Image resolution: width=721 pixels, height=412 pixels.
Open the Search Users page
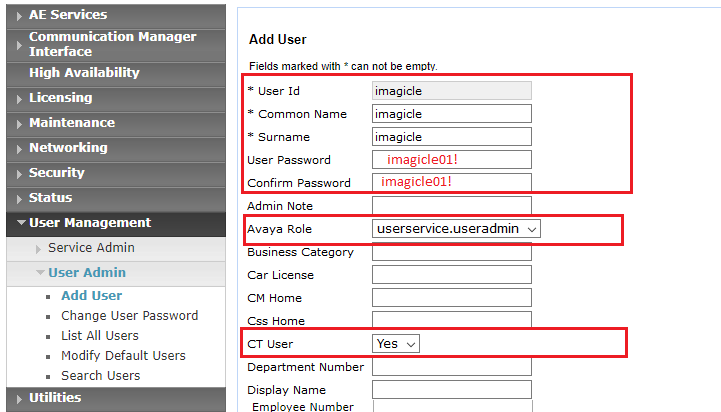click(x=101, y=376)
